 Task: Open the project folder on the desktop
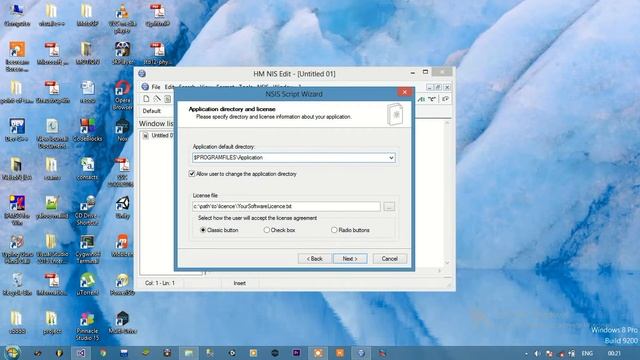(52, 322)
